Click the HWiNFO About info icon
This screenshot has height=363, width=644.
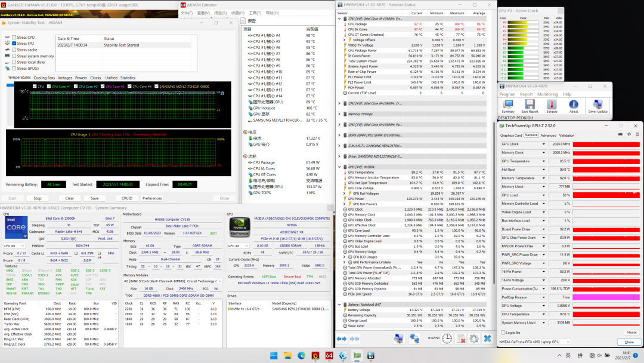click(574, 105)
